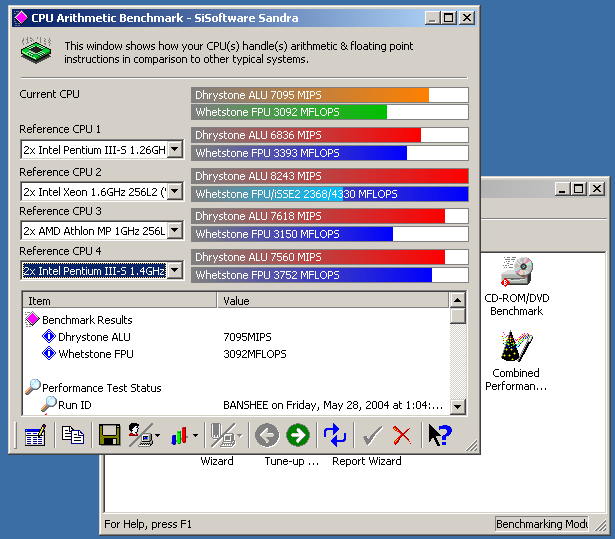
Task: Click the Dhrystone ALU 7618 MIPS bar
Action: point(329,216)
